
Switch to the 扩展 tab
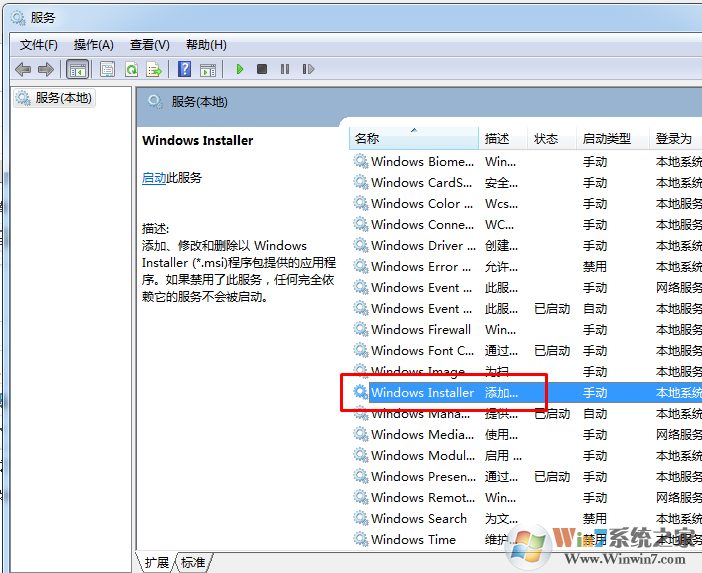pos(156,562)
